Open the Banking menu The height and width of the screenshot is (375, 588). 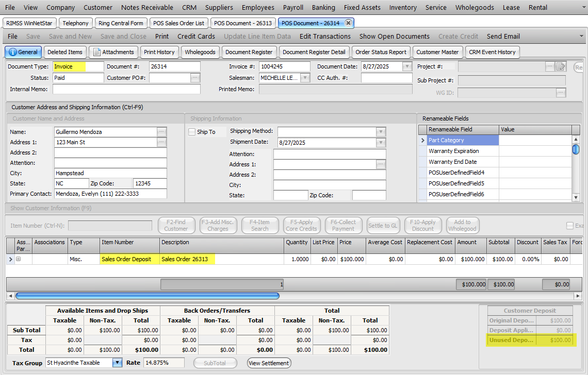[323, 7]
